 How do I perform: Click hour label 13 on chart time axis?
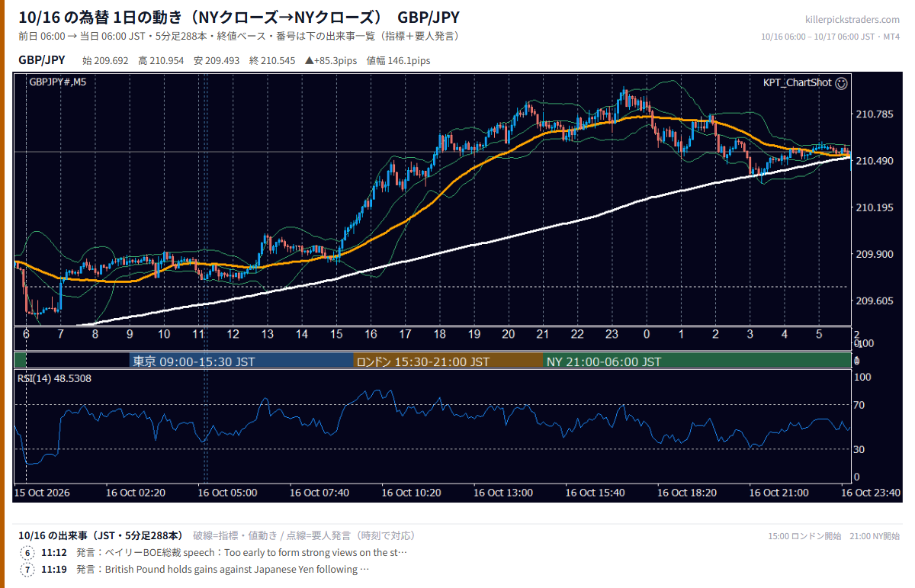pos(268,334)
